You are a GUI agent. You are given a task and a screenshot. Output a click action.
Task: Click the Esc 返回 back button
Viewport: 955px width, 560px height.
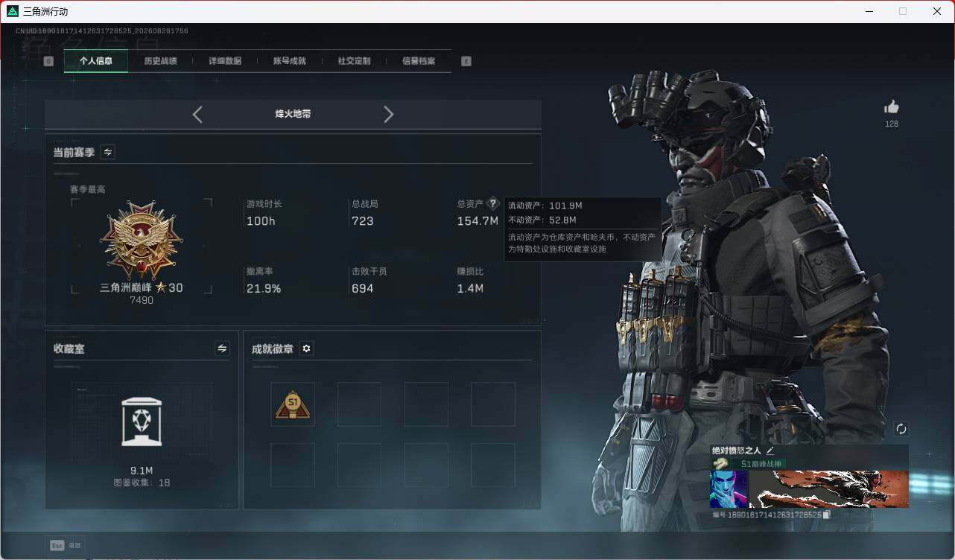(x=66, y=545)
